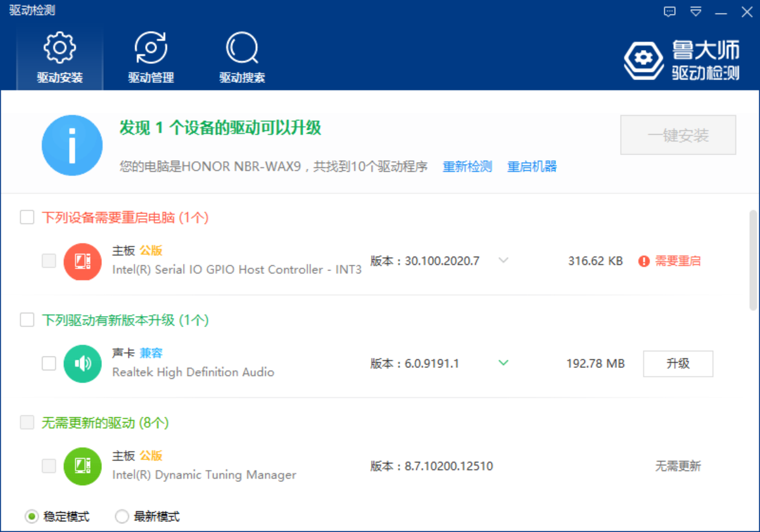
Task: Click the 一键安装 button
Action: click(x=678, y=135)
